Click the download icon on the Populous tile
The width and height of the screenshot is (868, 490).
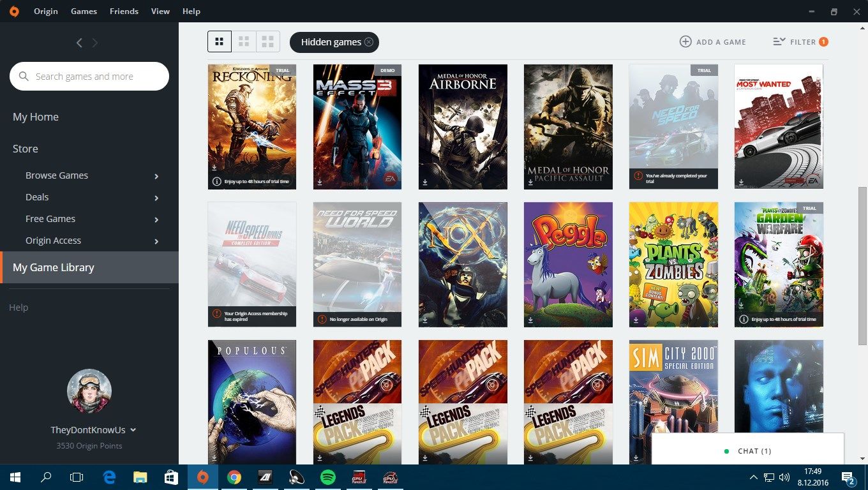pos(214,457)
